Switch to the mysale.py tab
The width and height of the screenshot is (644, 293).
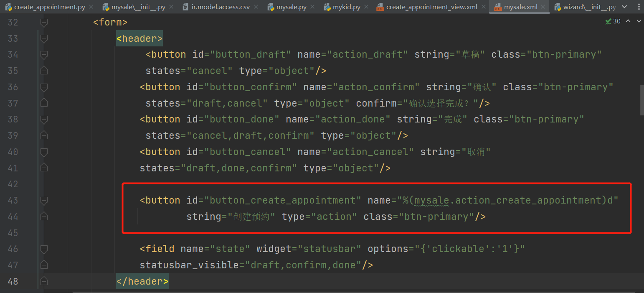pos(292,7)
